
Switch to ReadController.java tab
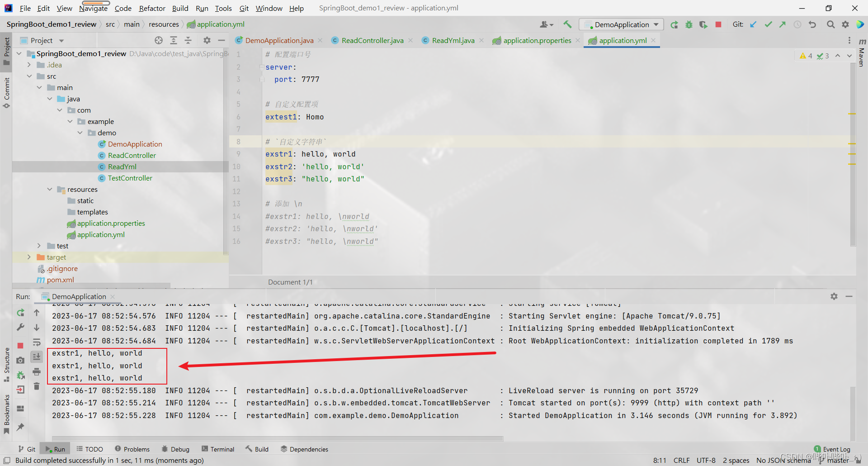(x=372, y=40)
